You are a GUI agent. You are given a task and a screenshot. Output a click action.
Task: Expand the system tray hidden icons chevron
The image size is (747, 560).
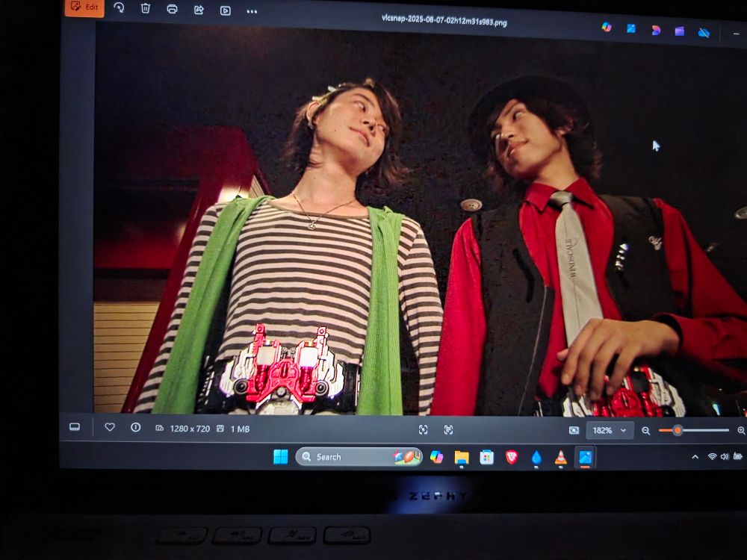pyautogui.click(x=695, y=457)
